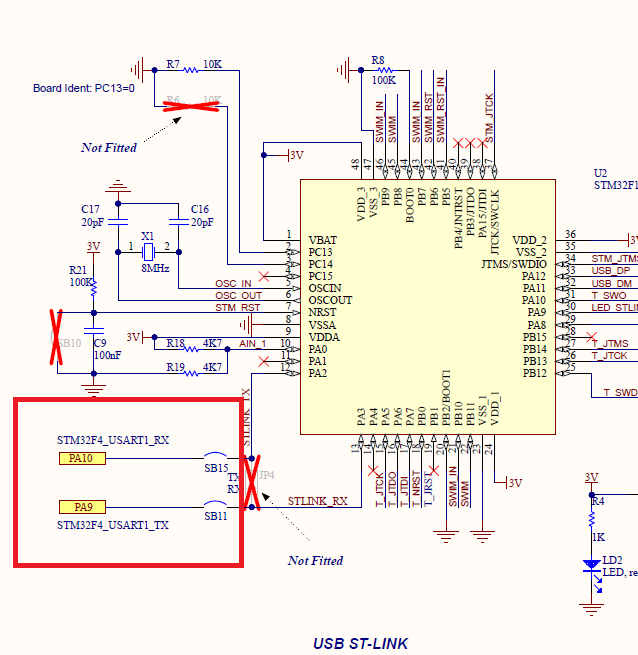
Task: Click the Board Ident: PC13=0 note
Action: (x=84, y=88)
